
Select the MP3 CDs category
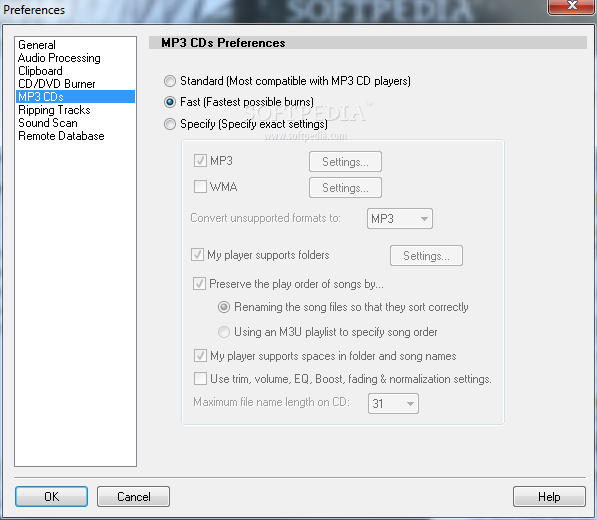(x=75, y=97)
